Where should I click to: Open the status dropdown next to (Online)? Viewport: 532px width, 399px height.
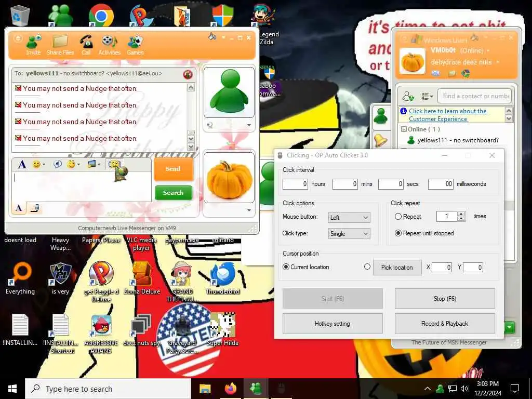(488, 51)
